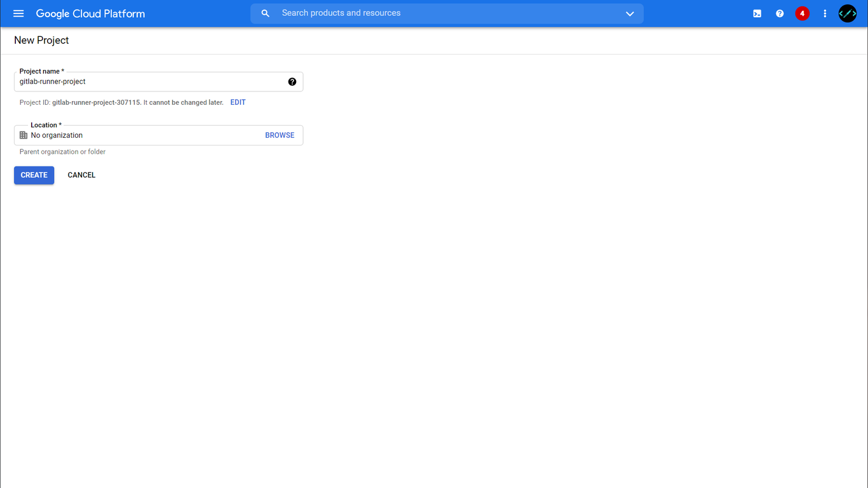Image resolution: width=868 pixels, height=488 pixels.
Task: Browse for a parent organization location
Action: (280, 135)
